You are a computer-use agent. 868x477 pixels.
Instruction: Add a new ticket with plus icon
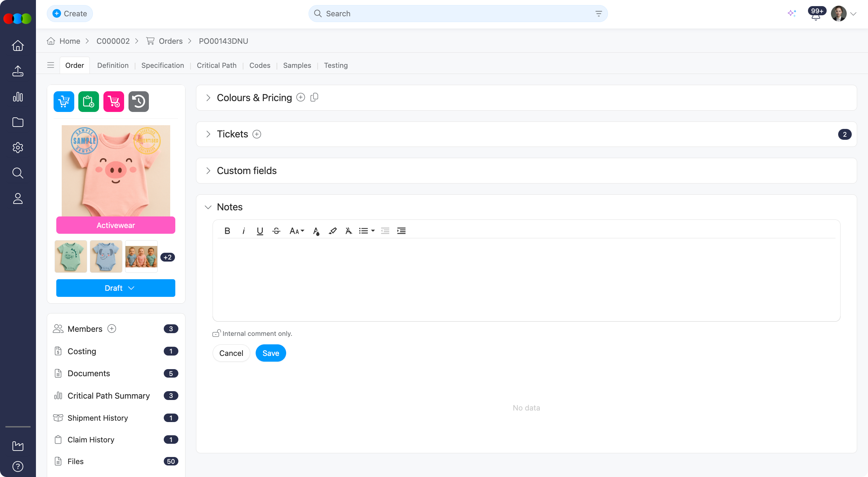coord(257,134)
